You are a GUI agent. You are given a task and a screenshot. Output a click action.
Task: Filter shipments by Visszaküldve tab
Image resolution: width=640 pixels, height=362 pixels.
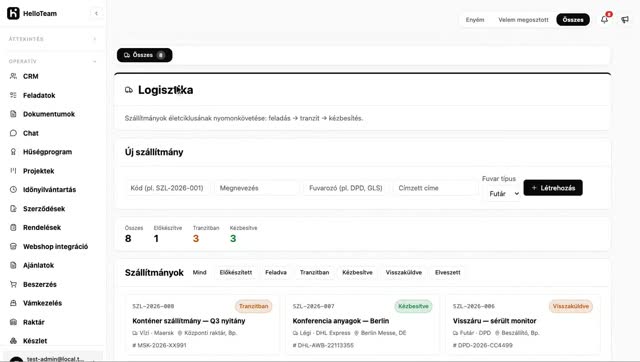[x=404, y=272]
